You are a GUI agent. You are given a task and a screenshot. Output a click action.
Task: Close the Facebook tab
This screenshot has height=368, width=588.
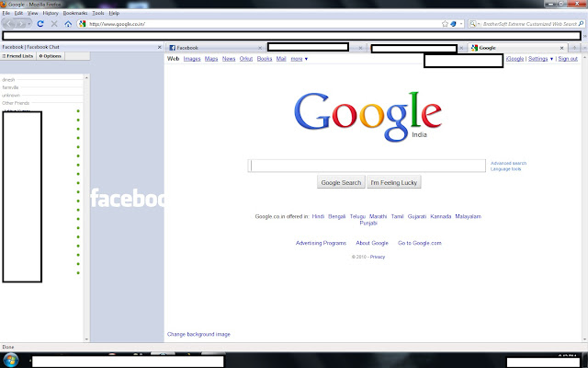(260, 48)
